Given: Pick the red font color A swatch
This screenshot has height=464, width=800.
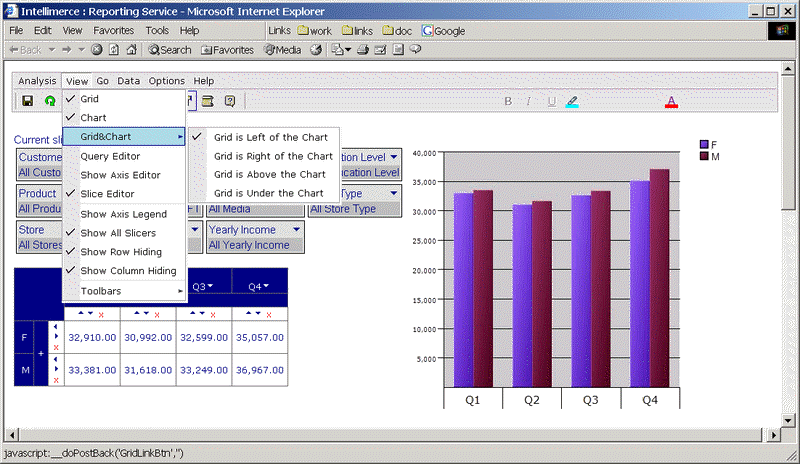Looking at the screenshot, I should pos(671,102).
